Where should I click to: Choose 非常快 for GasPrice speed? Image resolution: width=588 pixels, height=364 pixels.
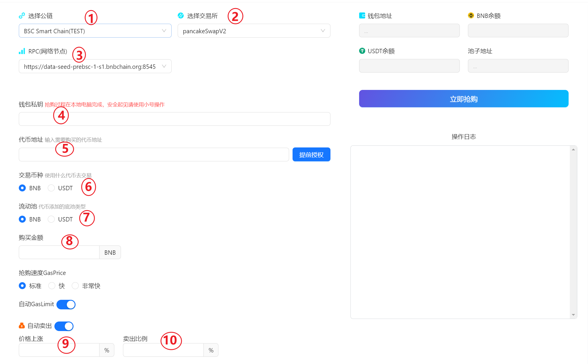coord(75,286)
